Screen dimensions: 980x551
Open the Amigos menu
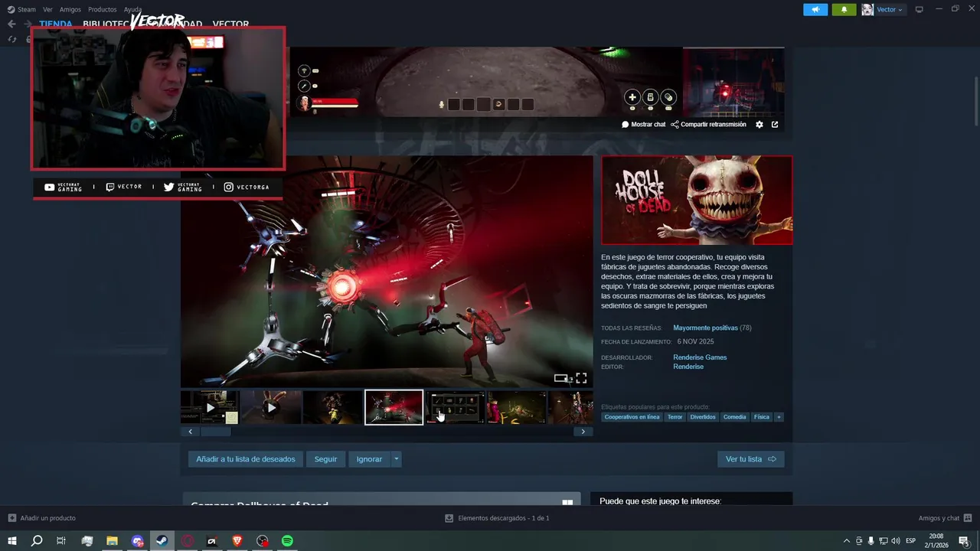click(70, 9)
